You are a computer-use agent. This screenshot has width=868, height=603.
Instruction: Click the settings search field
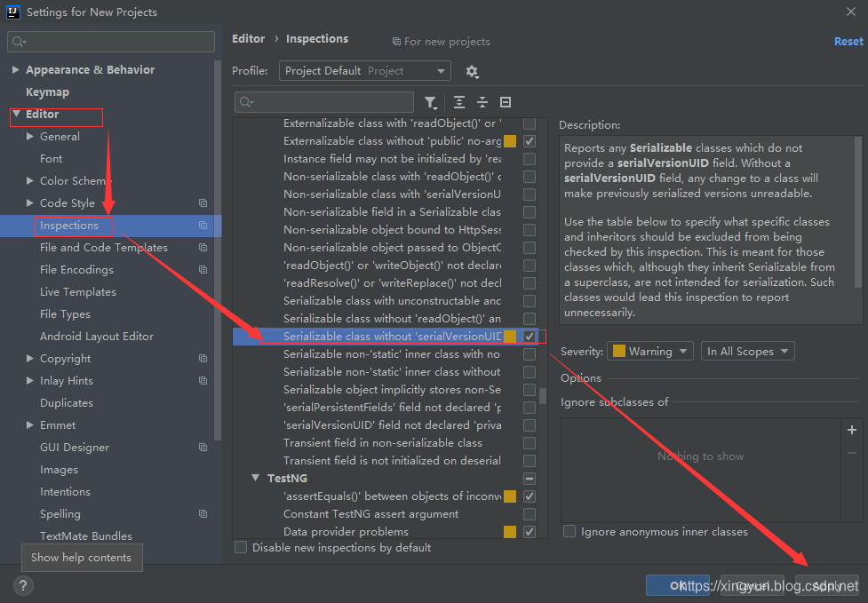pyautogui.click(x=111, y=42)
